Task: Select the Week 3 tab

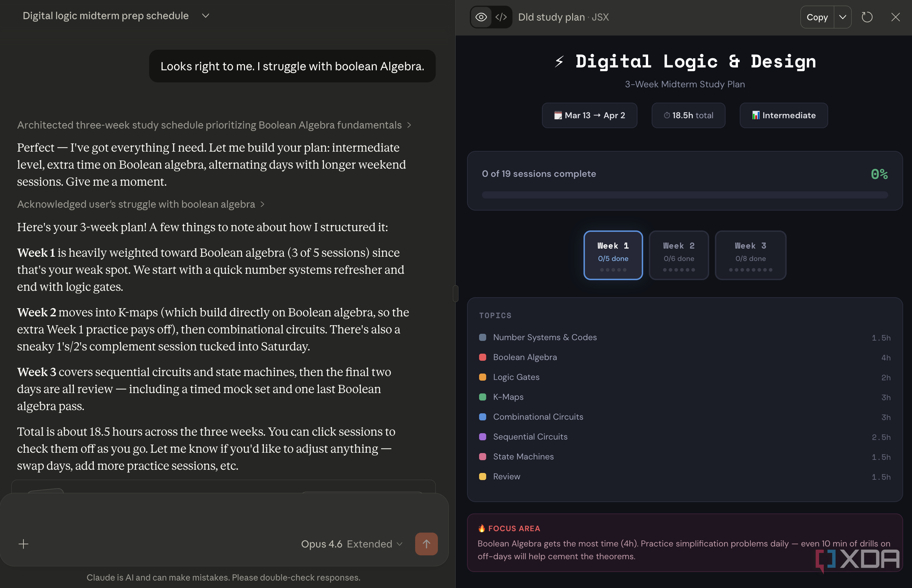Action: pyautogui.click(x=750, y=255)
